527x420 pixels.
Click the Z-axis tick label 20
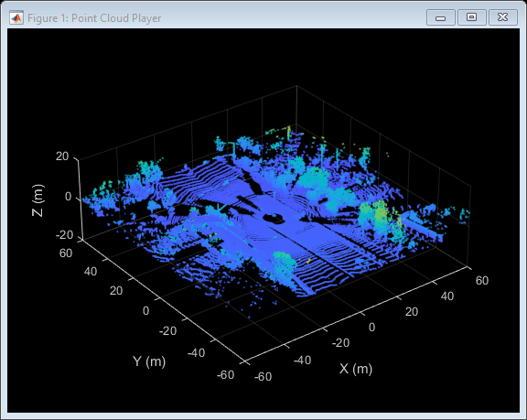click(x=62, y=156)
